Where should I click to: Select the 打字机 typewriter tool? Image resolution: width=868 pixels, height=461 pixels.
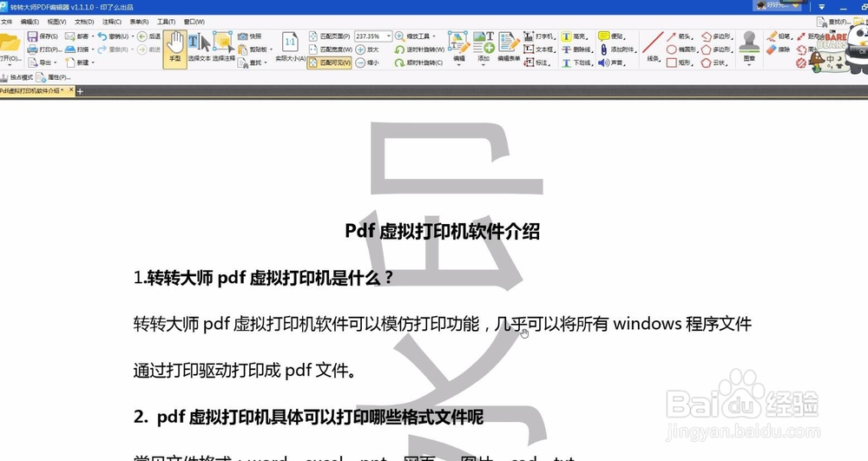[539, 36]
